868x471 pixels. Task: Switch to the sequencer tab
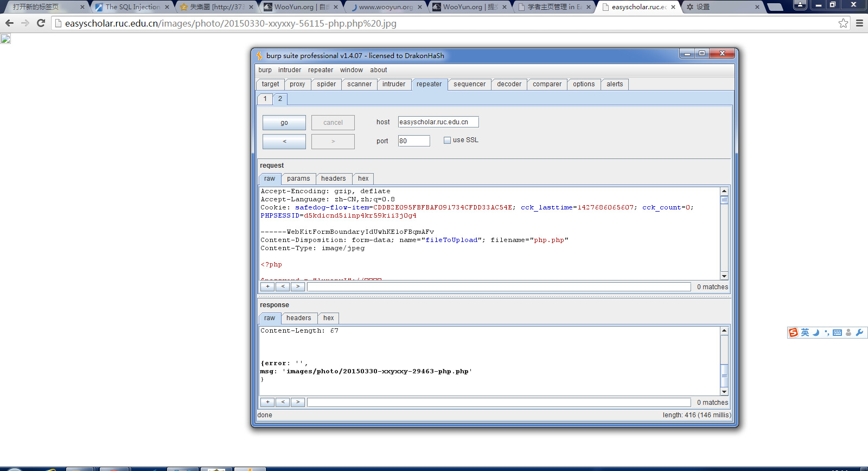pyautogui.click(x=470, y=84)
